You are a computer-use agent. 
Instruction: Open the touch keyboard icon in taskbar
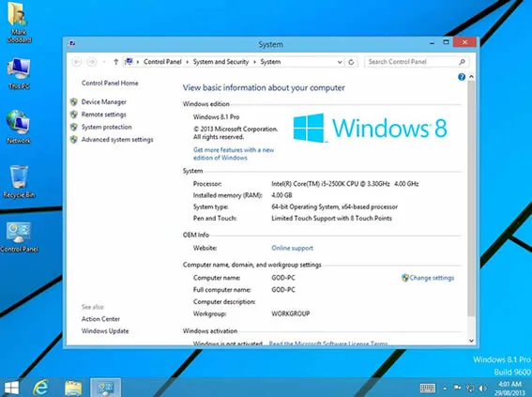[x=428, y=388]
